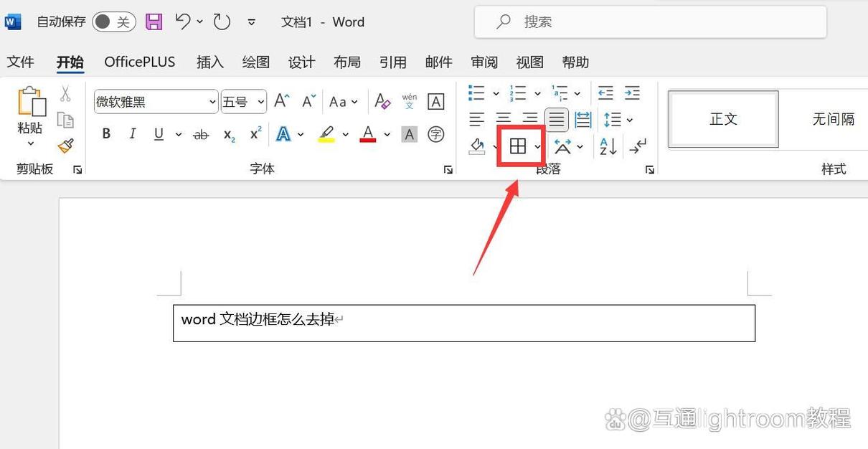This screenshot has width=868, height=449.
Task: Switch to the 插入 tab
Action: tap(210, 62)
